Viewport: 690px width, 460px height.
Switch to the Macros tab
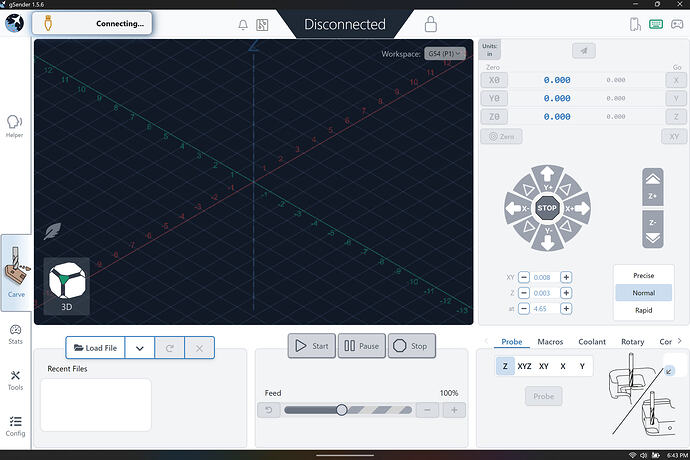(550, 342)
